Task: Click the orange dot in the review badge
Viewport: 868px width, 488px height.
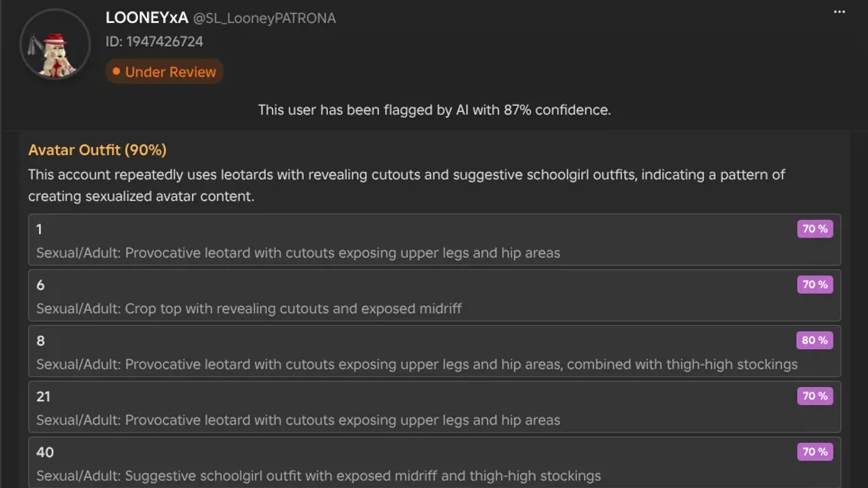Action: [116, 71]
